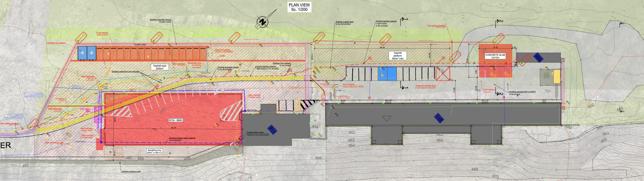The height and width of the screenshot is (181, 644).
Task: Click contour elevation label '470'
Action: 495,176
